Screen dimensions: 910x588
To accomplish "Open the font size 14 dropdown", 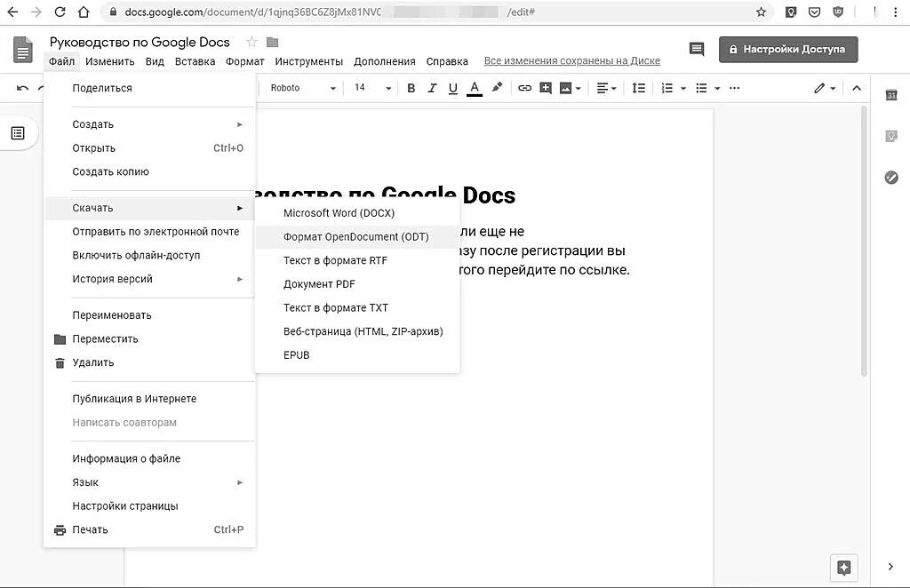I will [372, 88].
